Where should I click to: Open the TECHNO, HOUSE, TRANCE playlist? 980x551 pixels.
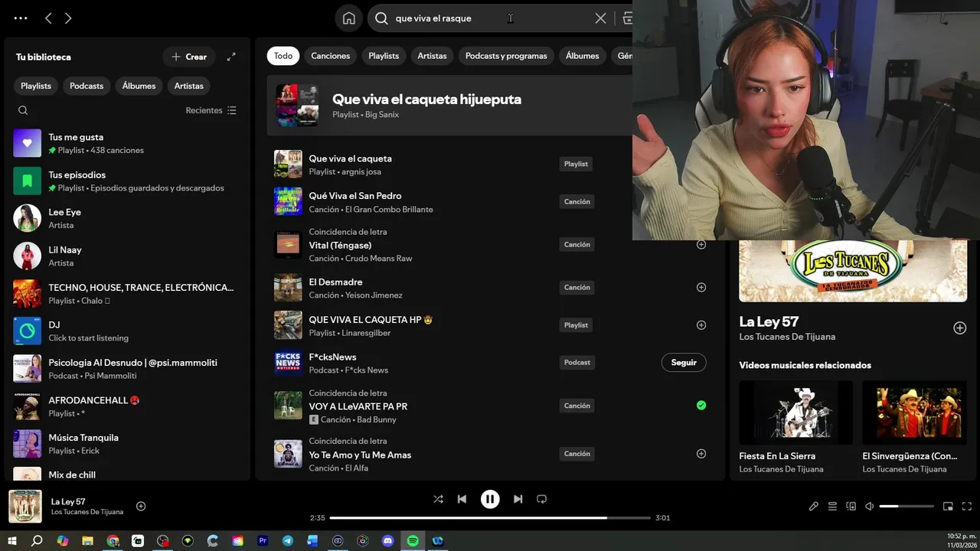tap(126, 293)
